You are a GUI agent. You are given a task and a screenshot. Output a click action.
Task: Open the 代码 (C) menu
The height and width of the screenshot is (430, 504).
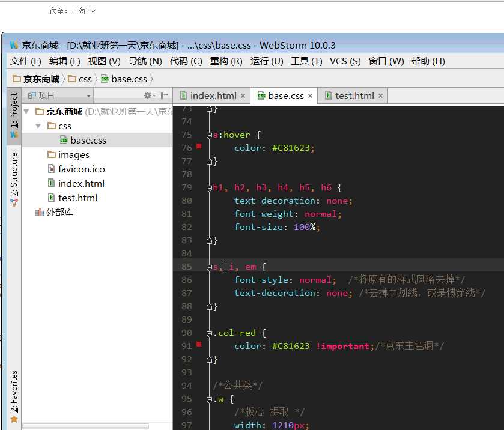click(x=186, y=61)
